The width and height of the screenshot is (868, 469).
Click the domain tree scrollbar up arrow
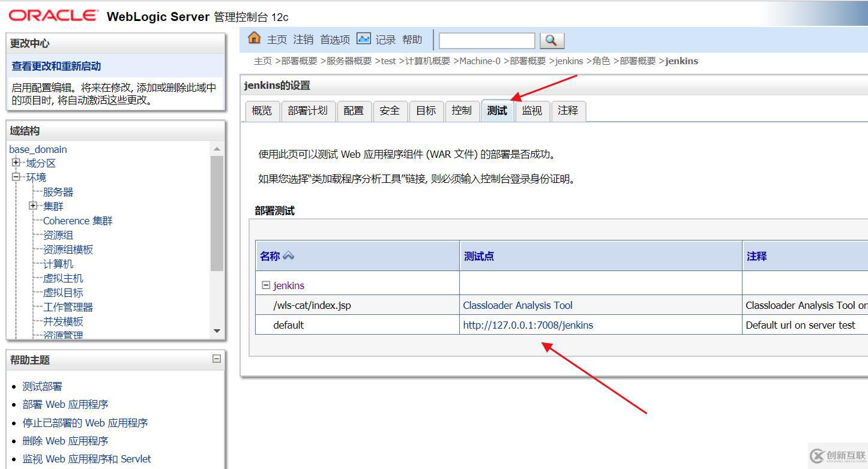click(217, 149)
